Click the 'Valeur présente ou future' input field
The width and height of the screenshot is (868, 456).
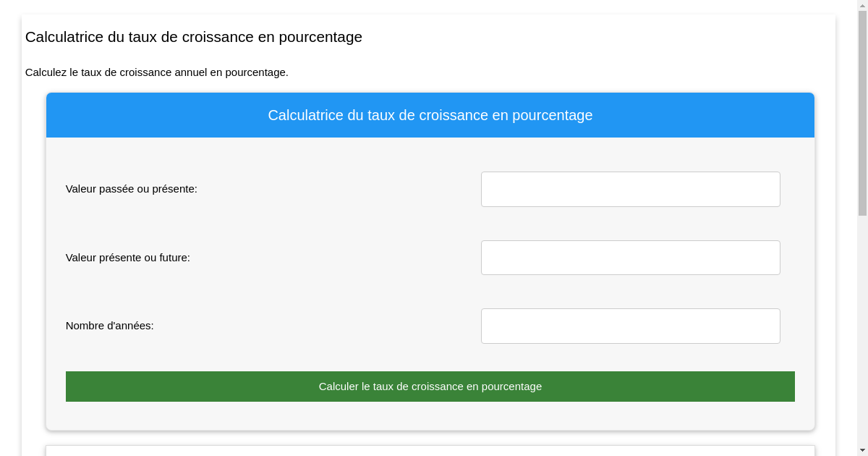[x=630, y=257]
